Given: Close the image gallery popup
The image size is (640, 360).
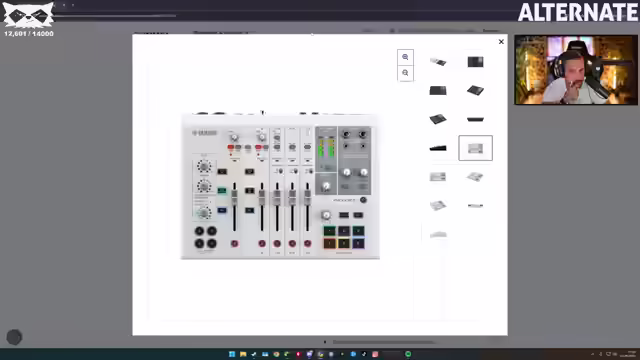Looking at the screenshot, I should (501, 42).
